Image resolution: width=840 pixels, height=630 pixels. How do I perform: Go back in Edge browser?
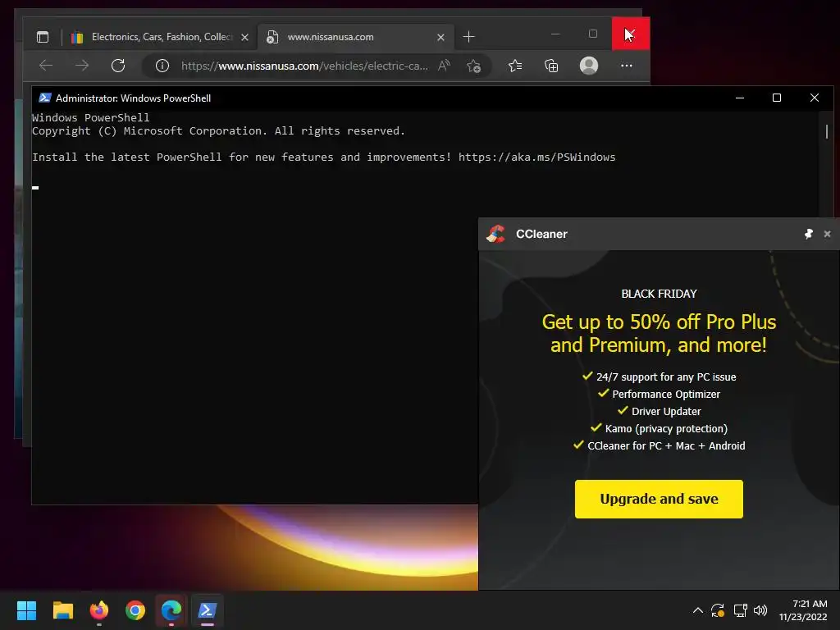pos(46,66)
